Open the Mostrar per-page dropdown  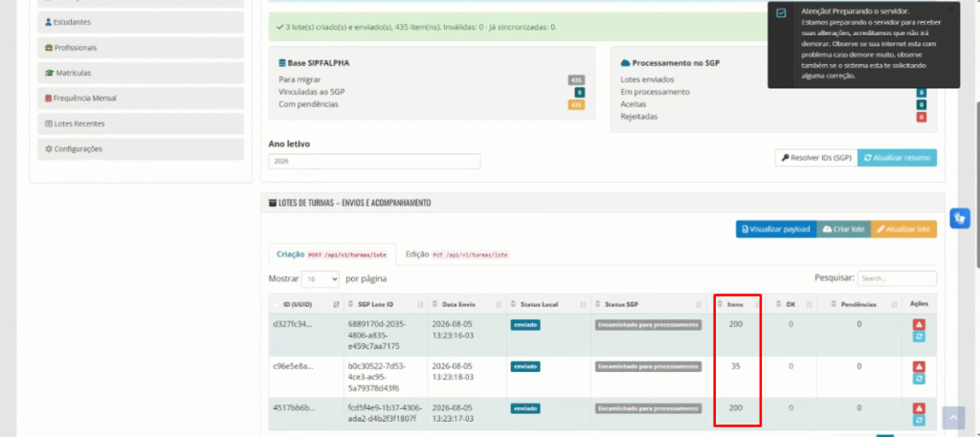[x=320, y=279]
